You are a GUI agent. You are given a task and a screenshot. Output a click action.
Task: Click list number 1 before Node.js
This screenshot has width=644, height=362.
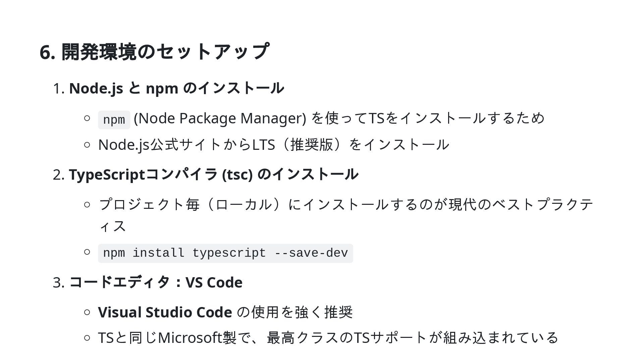tap(58, 89)
